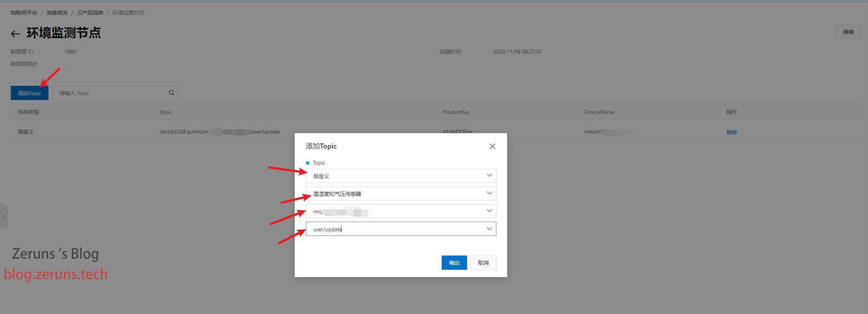Close the 添加Topic dialog with X
The image size is (868, 314).
point(492,146)
